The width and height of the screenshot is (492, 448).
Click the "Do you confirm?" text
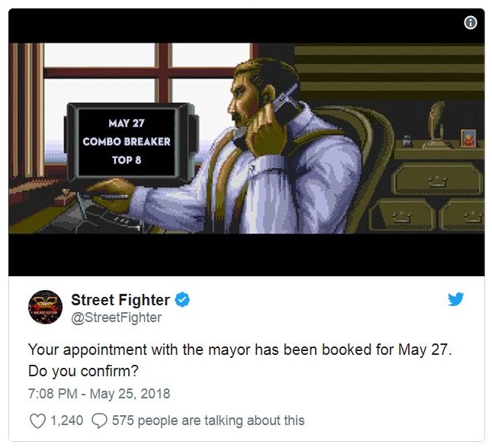tap(83, 371)
